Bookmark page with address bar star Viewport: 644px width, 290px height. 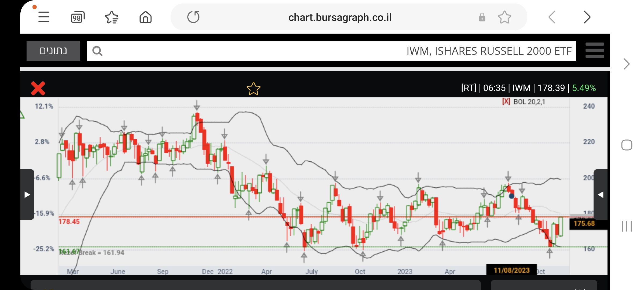[504, 17]
